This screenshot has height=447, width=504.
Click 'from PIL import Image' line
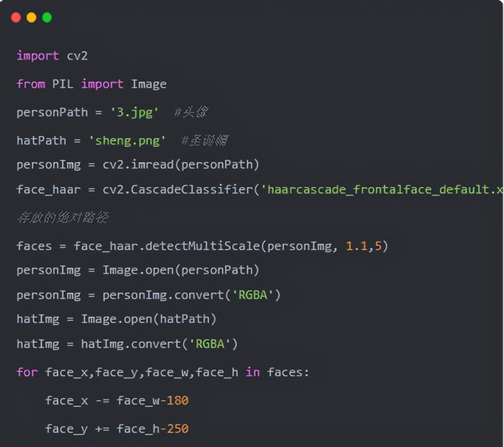pyautogui.click(x=92, y=84)
